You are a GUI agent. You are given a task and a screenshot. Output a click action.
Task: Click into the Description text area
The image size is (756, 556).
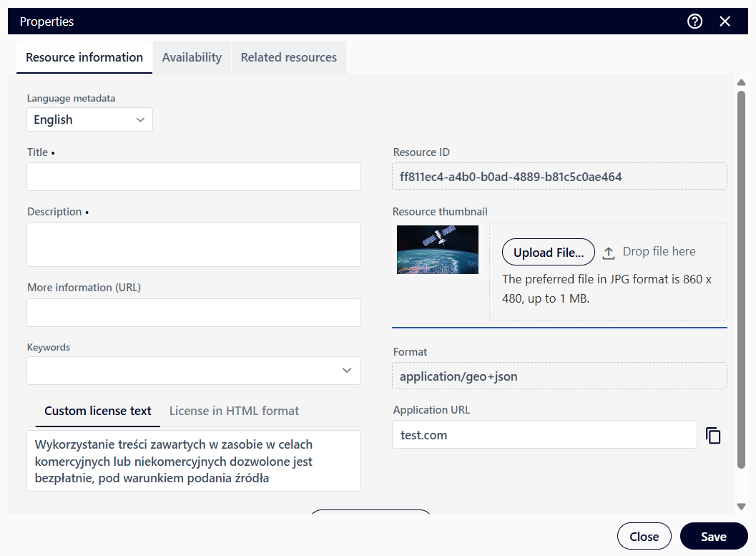tap(194, 244)
